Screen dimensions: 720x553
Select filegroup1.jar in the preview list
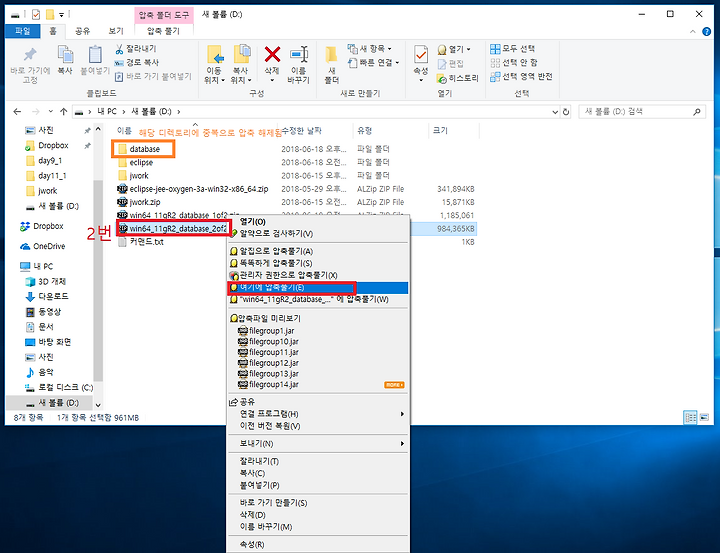pos(266,331)
